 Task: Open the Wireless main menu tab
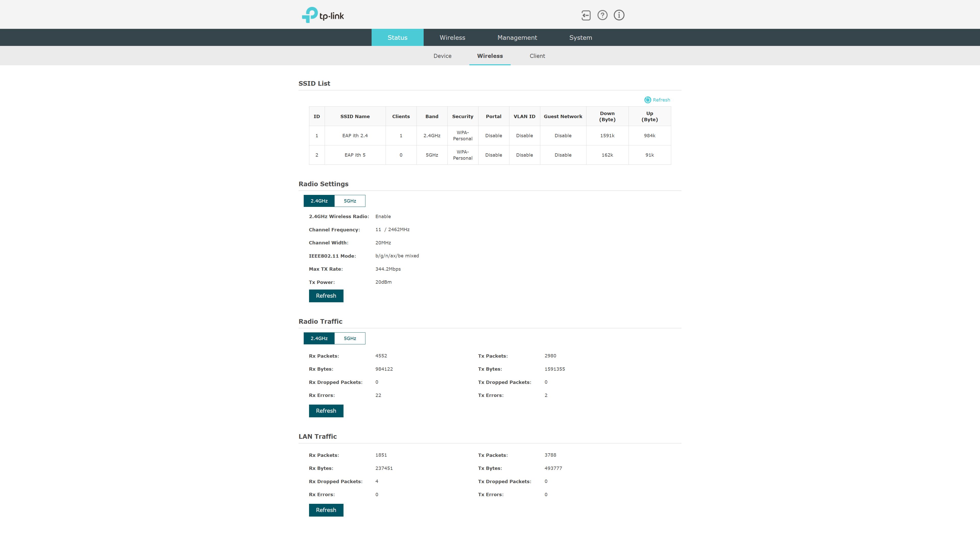pyautogui.click(x=452, y=38)
